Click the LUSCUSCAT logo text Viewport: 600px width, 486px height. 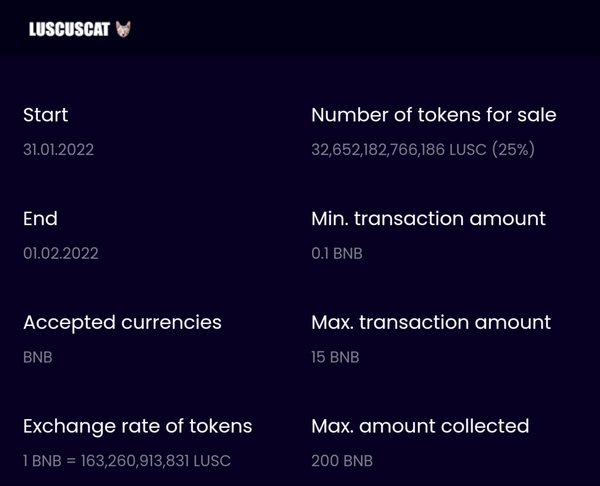click(69, 29)
